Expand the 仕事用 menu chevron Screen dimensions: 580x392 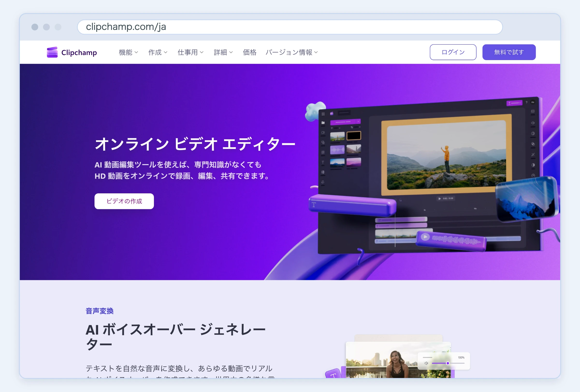[202, 52]
